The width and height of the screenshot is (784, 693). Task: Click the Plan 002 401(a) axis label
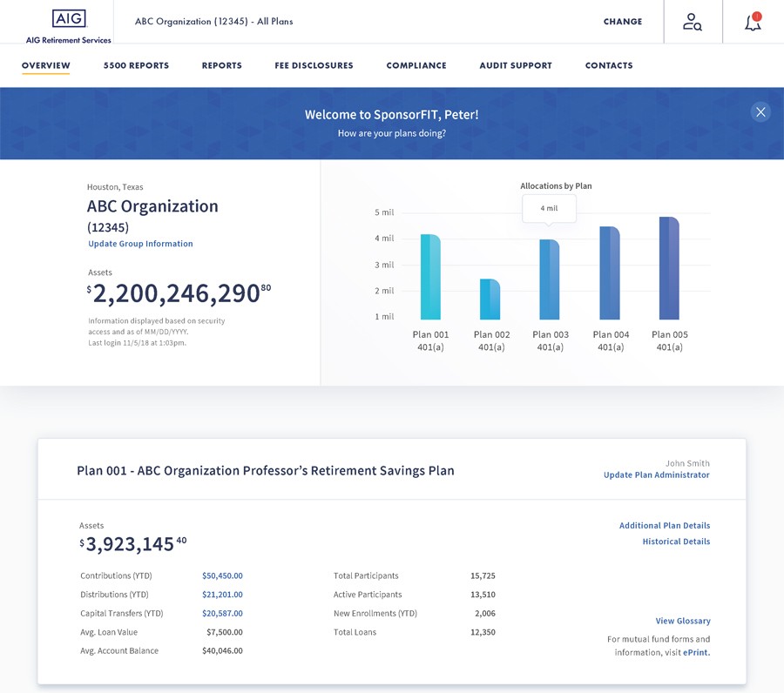(491, 340)
